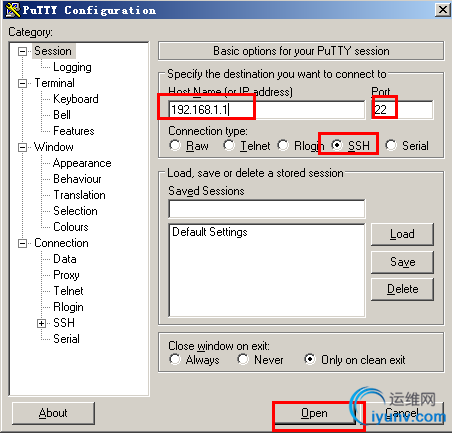452x433 pixels.
Task: Open the Terminal category
Action: (55, 83)
